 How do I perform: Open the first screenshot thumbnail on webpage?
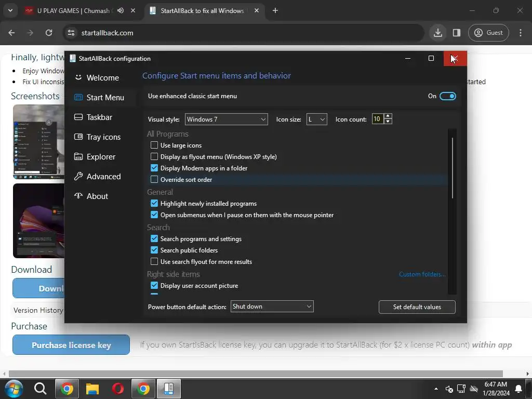(x=38, y=142)
